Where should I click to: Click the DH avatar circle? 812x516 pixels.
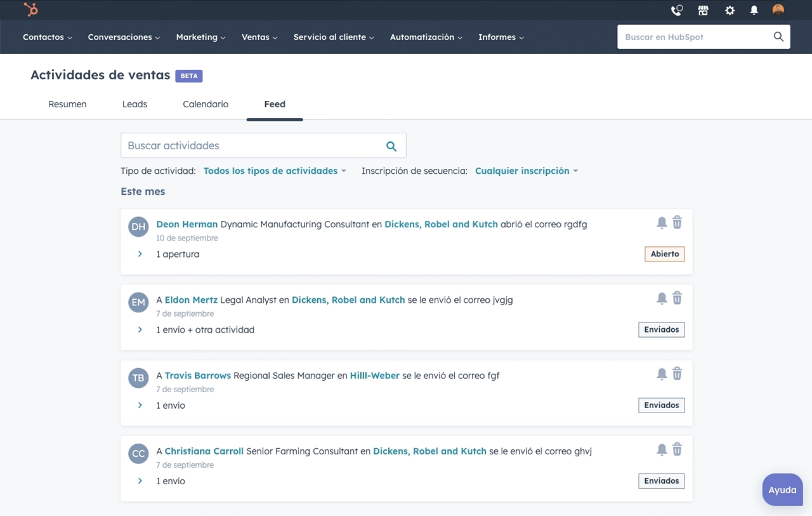[138, 227]
